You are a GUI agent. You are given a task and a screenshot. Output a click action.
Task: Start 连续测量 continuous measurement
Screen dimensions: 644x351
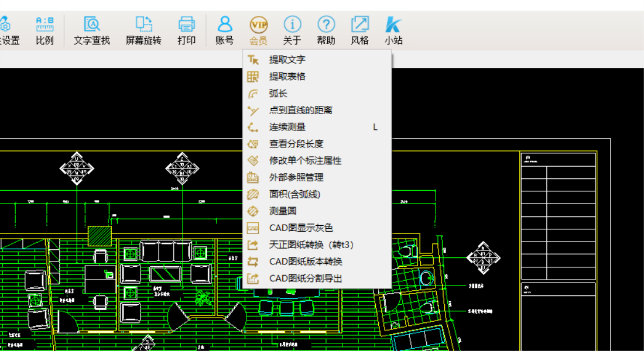pyautogui.click(x=287, y=127)
